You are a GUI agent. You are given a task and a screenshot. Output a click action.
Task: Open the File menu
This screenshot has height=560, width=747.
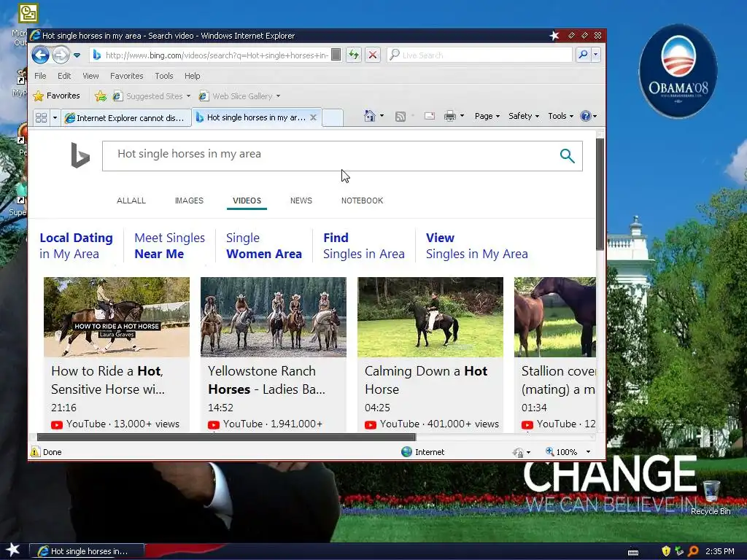41,76
